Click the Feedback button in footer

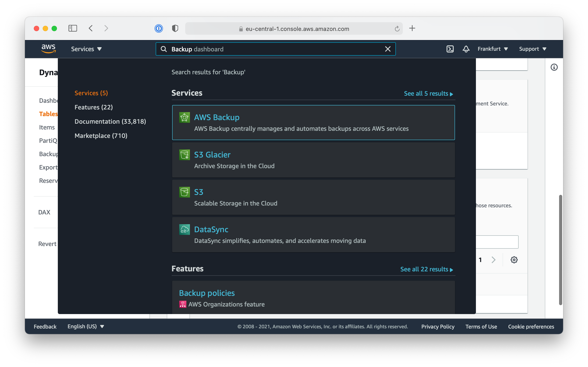pos(45,327)
